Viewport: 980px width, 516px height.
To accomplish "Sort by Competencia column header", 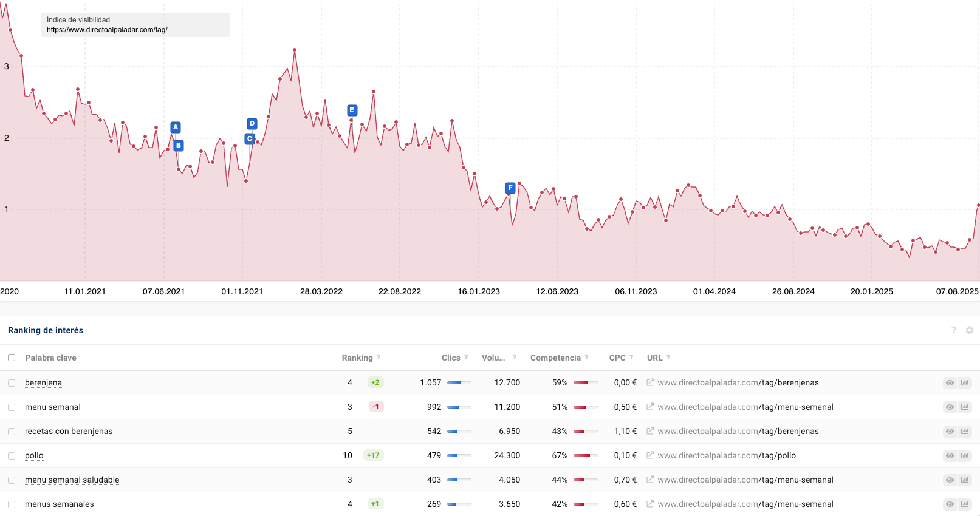I will coord(555,358).
